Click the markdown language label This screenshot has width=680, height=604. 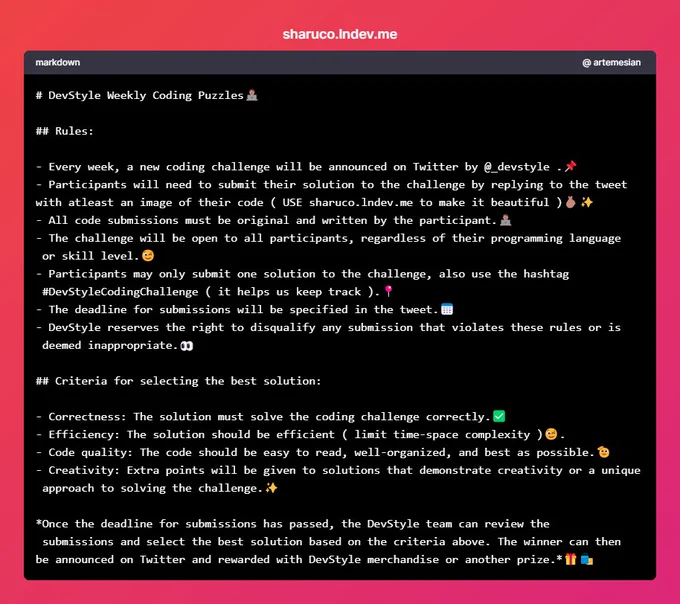pyautogui.click(x=58, y=62)
